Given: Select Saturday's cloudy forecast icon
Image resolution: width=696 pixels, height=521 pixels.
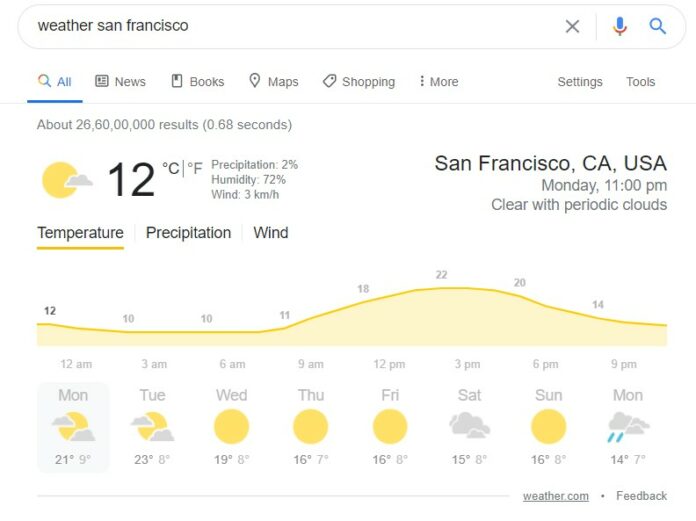Looking at the screenshot, I should [x=469, y=427].
